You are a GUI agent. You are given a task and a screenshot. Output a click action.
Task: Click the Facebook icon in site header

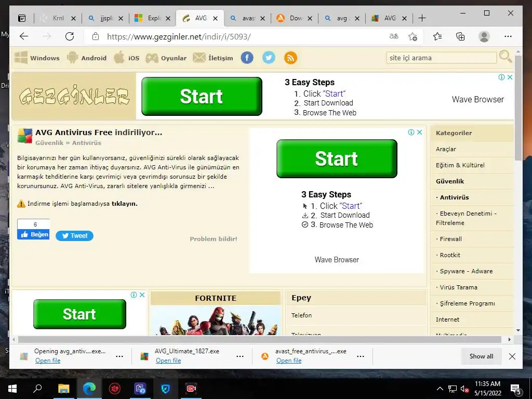coord(247,58)
